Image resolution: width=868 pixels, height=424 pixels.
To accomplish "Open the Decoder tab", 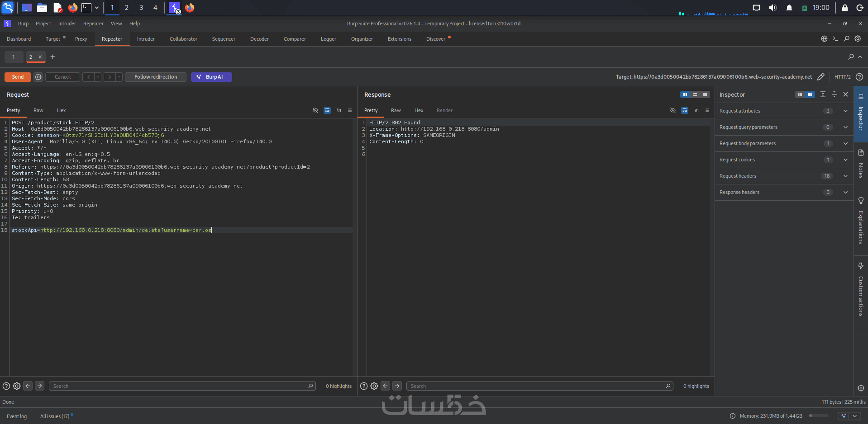I will coord(259,39).
